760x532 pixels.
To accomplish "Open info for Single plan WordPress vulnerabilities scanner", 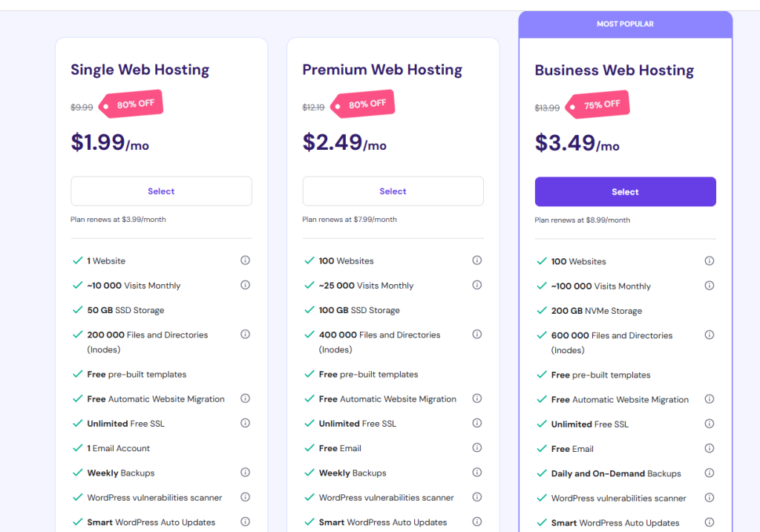I will (245, 497).
